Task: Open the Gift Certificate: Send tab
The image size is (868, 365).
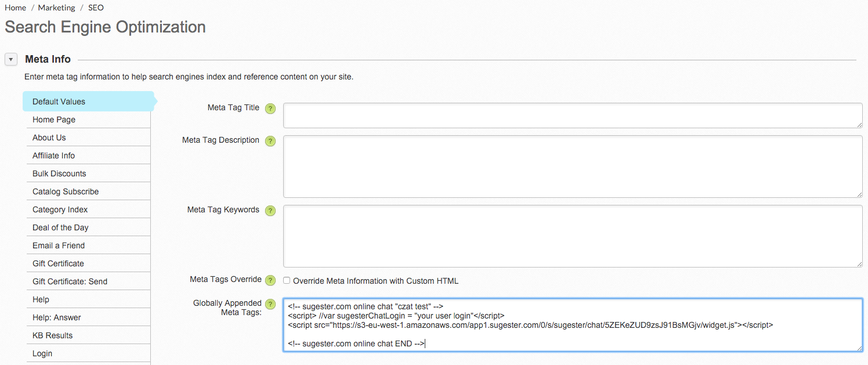Action: click(x=70, y=281)
